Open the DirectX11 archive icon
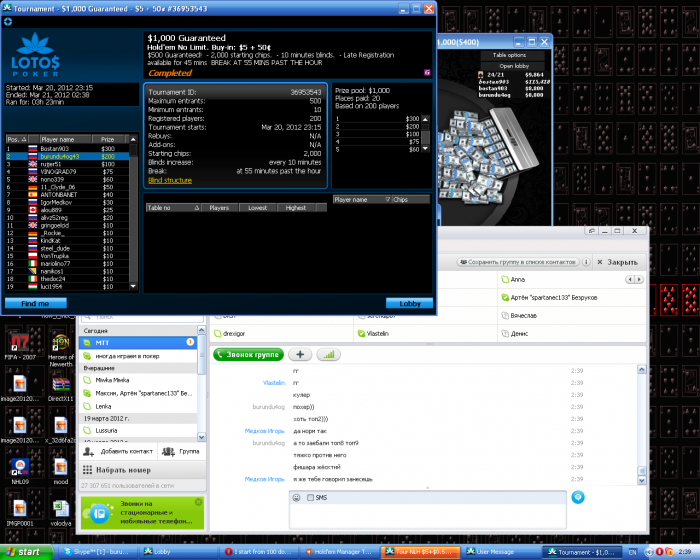 pos(61,385)
